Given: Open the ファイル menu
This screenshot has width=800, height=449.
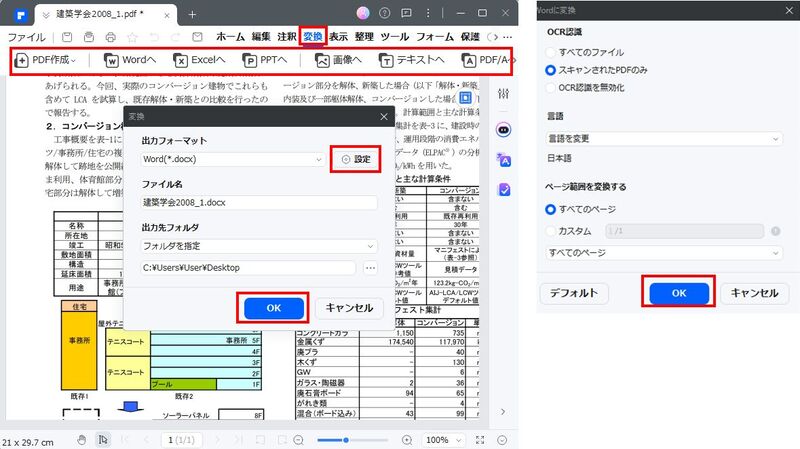Looking at the screenshot, I should [27, 37].
